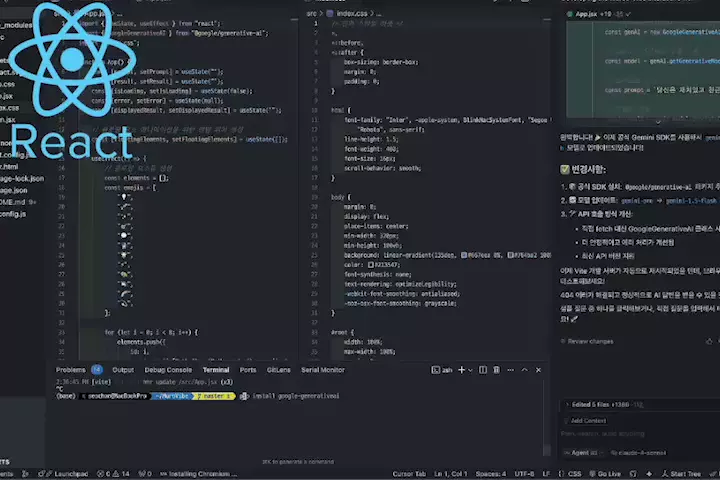Viewport: 720px width, 480px height.
Task: Focus the chat prompt input field
Action: (638, 434)
